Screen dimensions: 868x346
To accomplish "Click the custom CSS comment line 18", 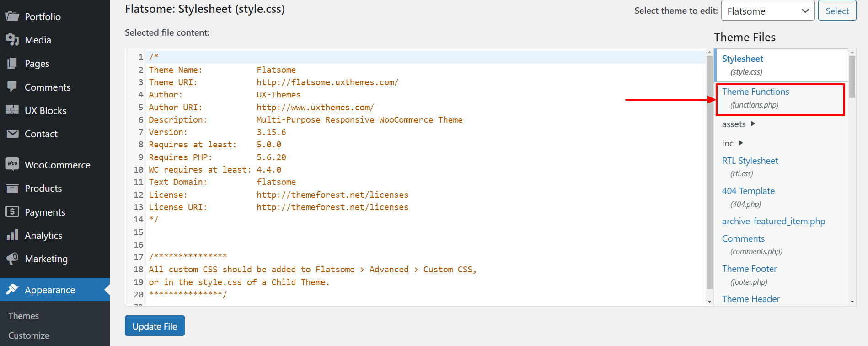I will pos(313,269).
